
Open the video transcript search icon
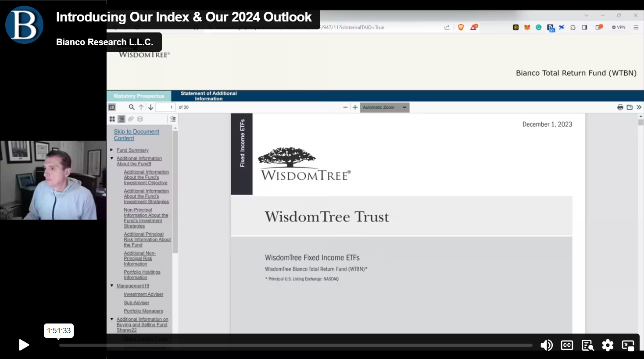click(587, 345)
